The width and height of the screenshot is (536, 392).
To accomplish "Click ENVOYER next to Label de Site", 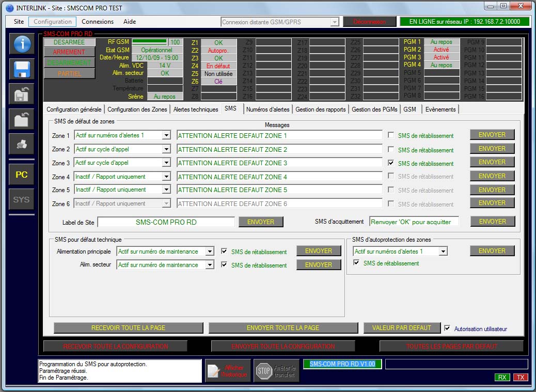I will (261, 222).
